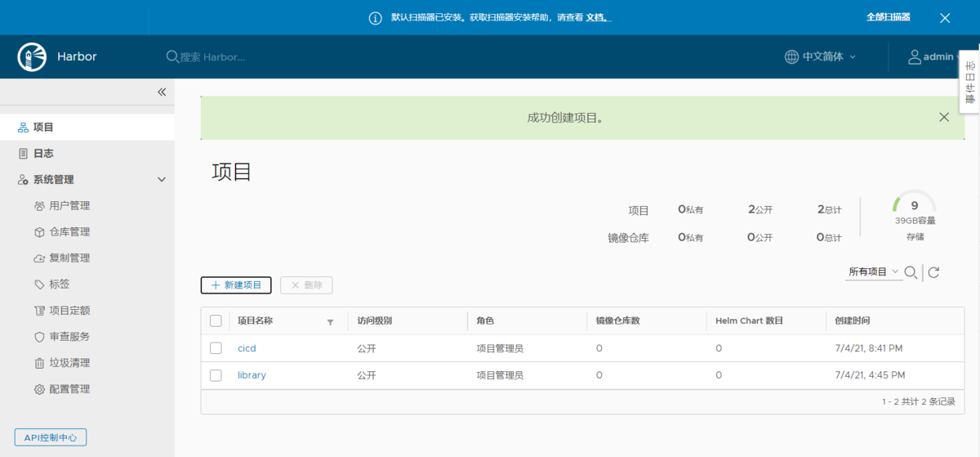Open the admin account dropdown

click(934, 56)
